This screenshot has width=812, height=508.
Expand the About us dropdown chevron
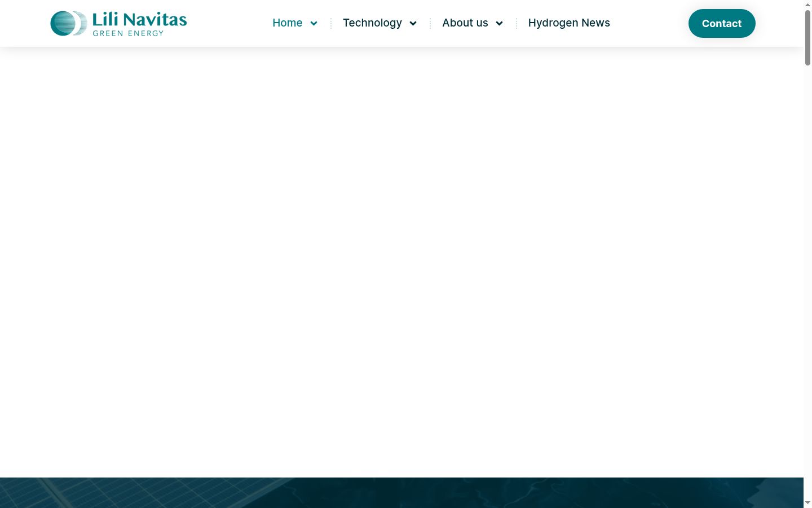500,23
